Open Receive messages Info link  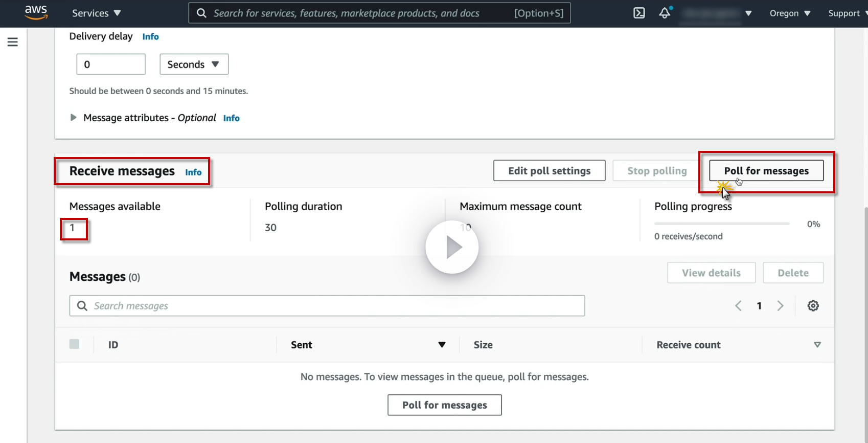(x=193, y=172)
